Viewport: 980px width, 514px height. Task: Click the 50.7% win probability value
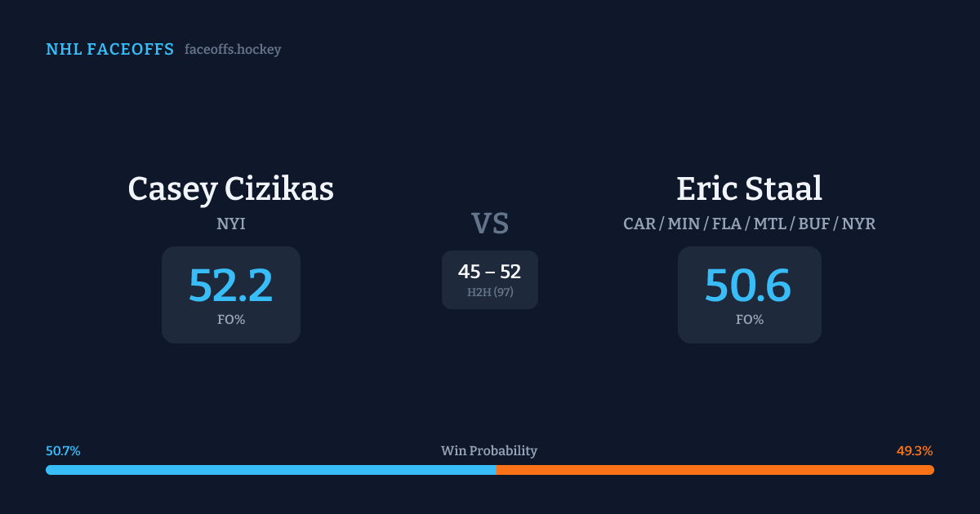point(63,451)
